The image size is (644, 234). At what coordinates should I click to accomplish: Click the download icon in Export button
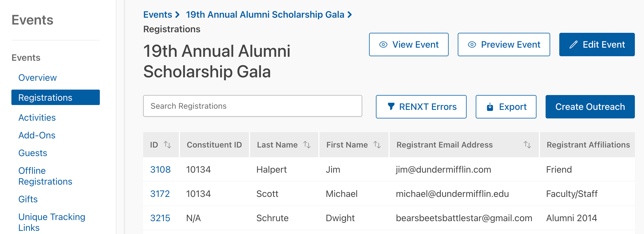tap(490, 107)
